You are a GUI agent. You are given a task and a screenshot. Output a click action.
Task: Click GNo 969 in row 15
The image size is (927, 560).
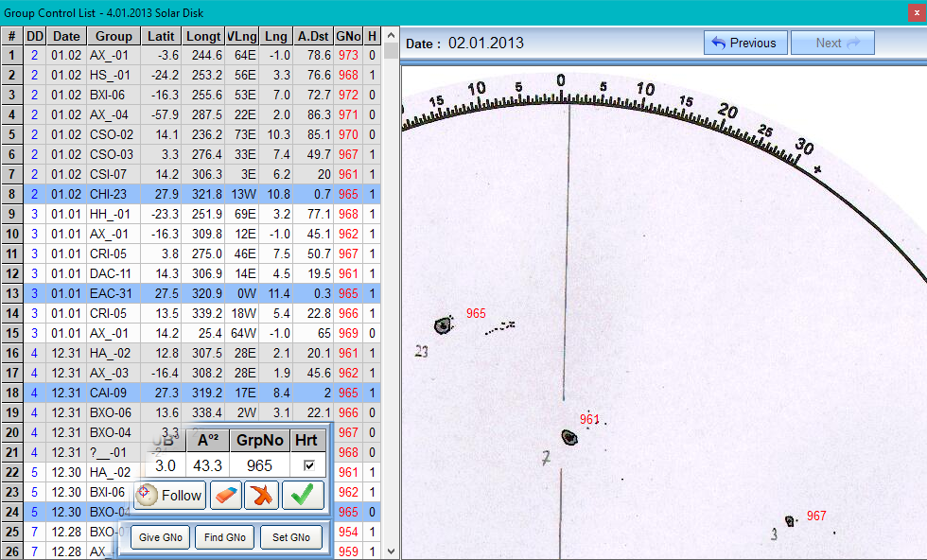coord(348,334)
